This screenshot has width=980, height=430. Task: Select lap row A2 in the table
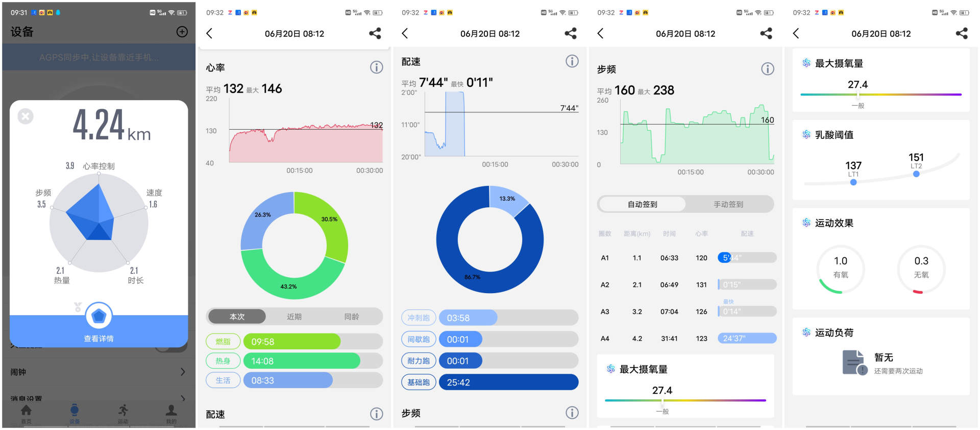tap(687, 284)
